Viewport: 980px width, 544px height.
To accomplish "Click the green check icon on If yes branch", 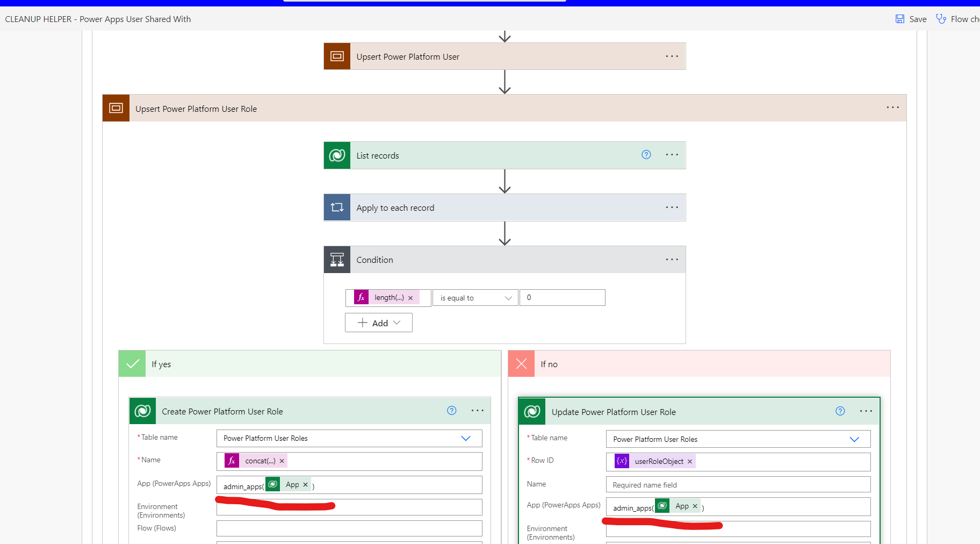I will pyautogui.click(x=132, y=363).
